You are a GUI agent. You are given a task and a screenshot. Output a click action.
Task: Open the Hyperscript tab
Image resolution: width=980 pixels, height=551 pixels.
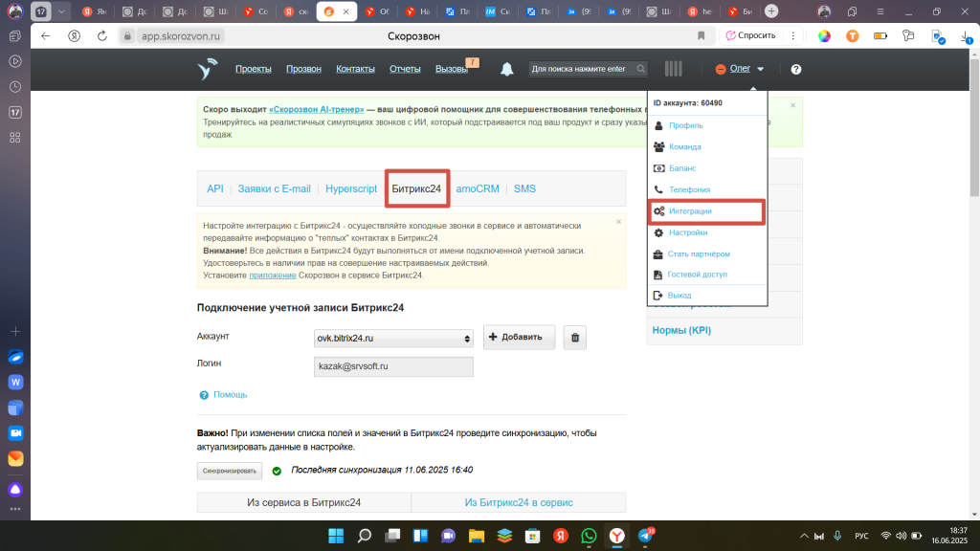(351, 188)
